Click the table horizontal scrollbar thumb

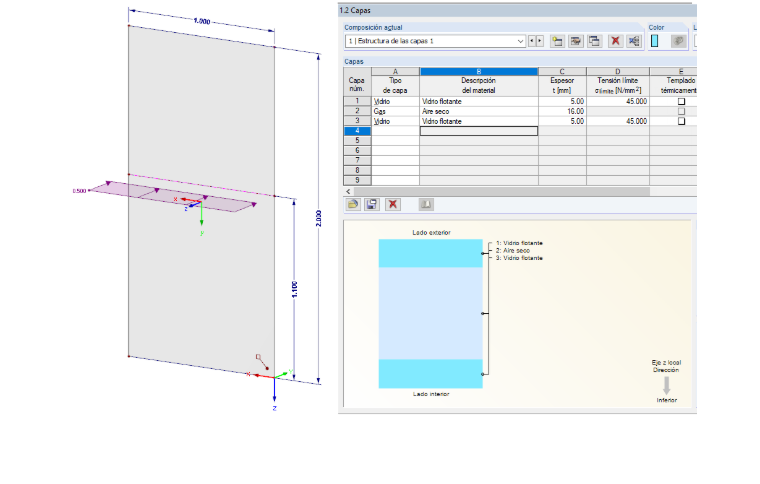pyautogui.click(x=502, y=192)
